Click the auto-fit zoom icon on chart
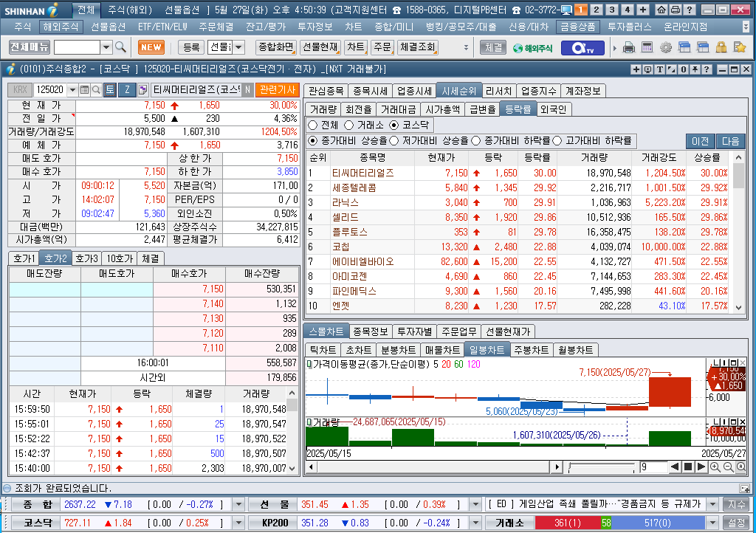Image resolution: width=756 pixels, height=533 pixels. pyautogui.click(x=741, y=467)
